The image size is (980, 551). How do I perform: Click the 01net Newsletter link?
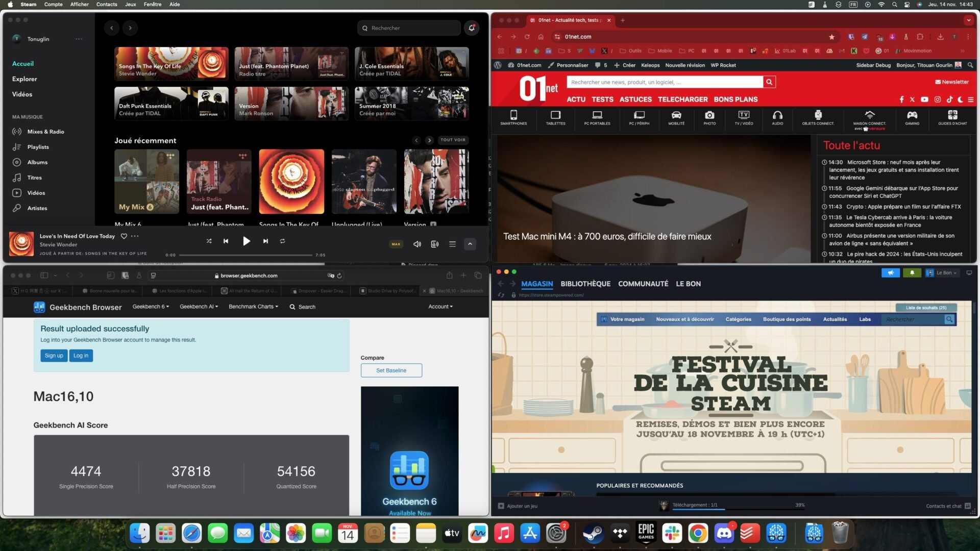[x=951, y=82]
